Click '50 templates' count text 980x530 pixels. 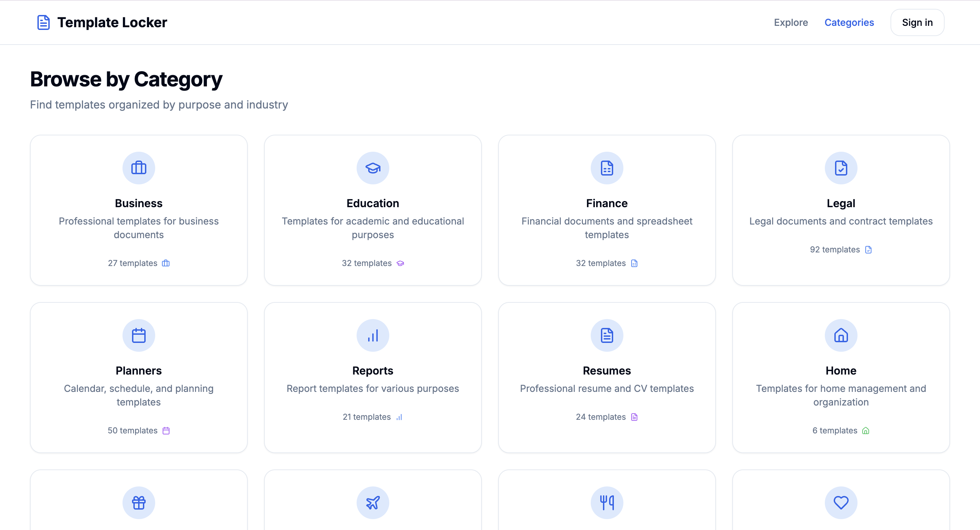pyautogui.click(x=132, y=430)
